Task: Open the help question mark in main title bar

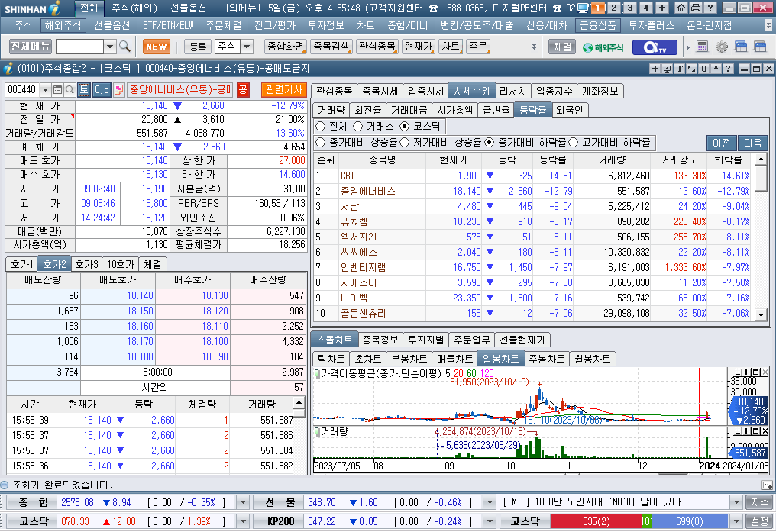Action: (710, 8)
